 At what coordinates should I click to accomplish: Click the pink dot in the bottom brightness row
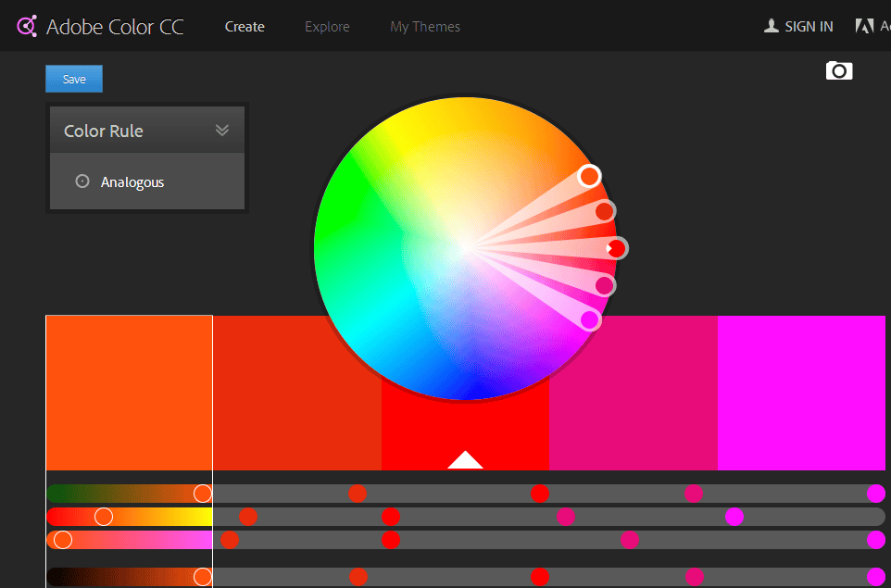(695, 577)
